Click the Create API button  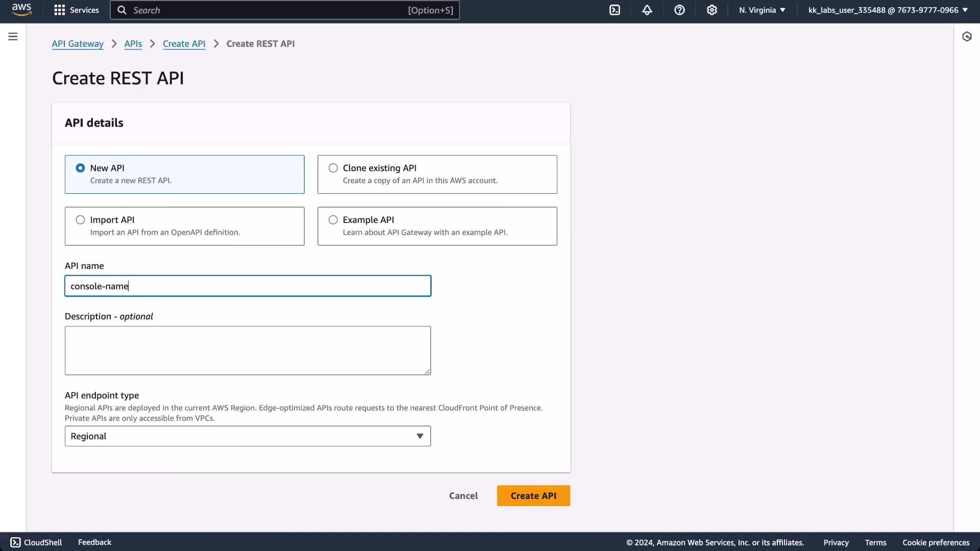tap(533, 496)
